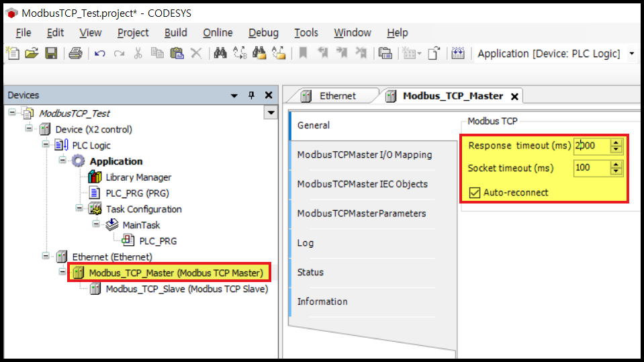
Task: Close the Devices panel
Action: tap(269, 95)
